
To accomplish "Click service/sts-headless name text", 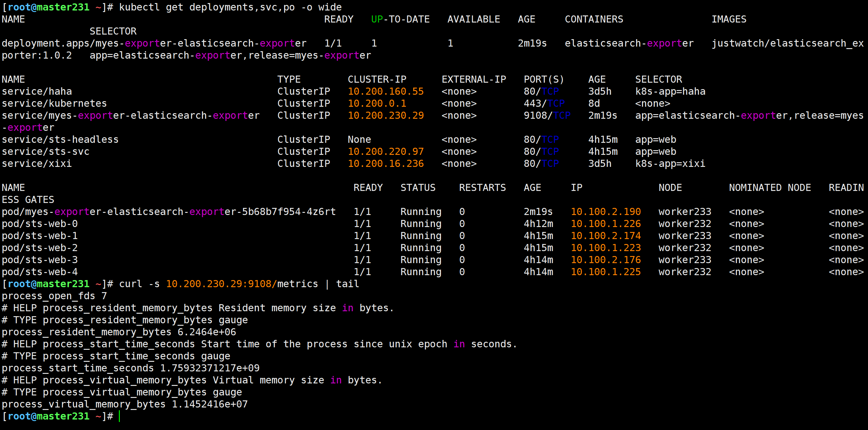I will (60, 139).
